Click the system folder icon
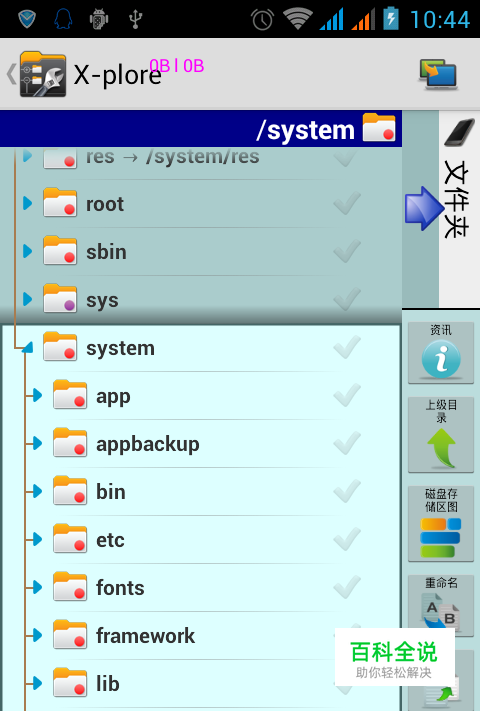Viewport: 480px width, 711px height. [60, 347]
